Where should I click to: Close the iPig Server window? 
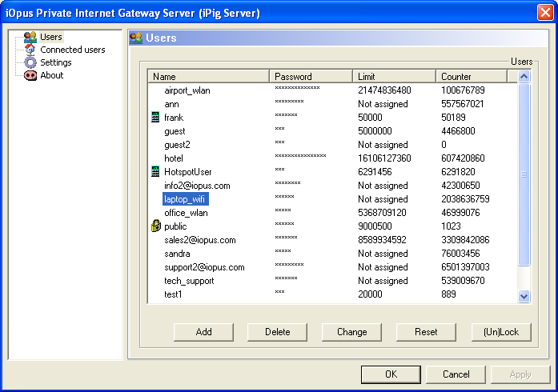pos(545,13)
